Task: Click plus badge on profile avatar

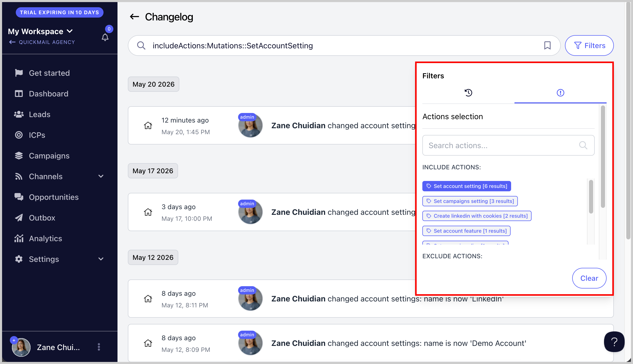Action: [14, 340]
